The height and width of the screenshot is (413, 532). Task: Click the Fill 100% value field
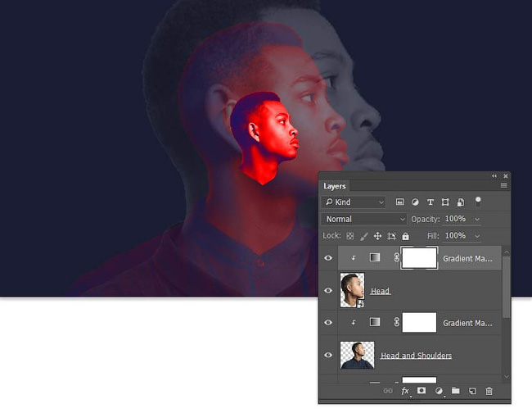tap(456, 236)
